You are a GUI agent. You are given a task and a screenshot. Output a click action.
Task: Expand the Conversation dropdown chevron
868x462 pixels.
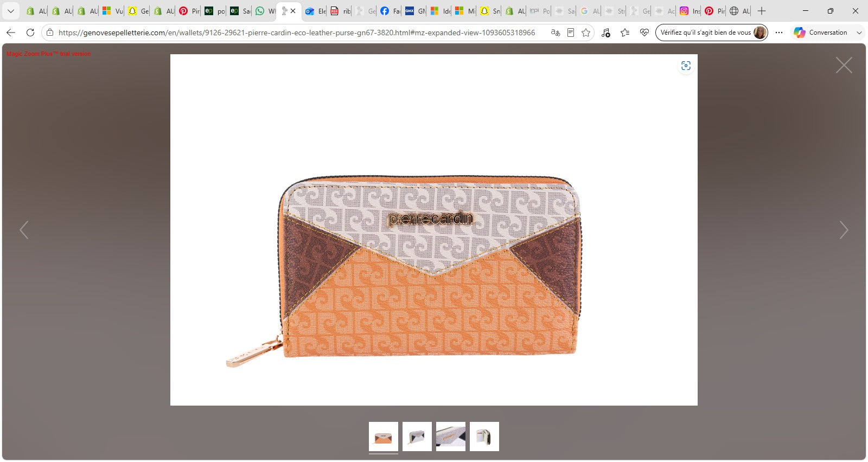859,33
